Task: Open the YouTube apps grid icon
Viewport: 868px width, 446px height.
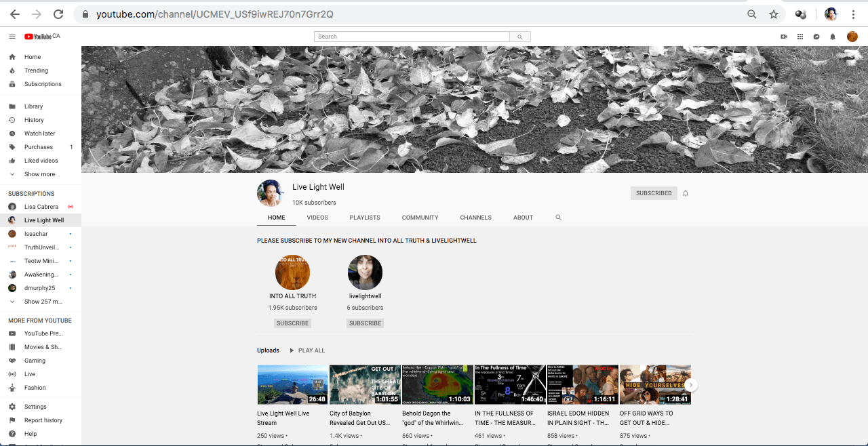Action: point(800,37)
